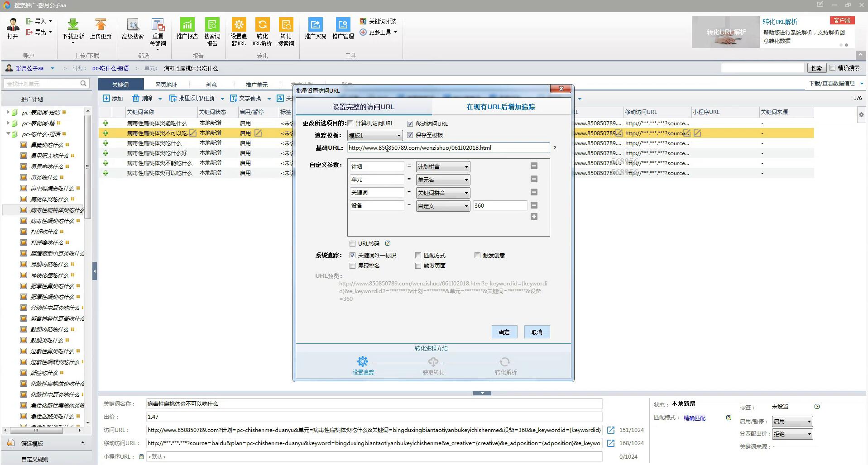The height and width of the screenshot is (465, 868).
Task: Uncheck 关键词唯一标识 system tracking option
Action: click(x=353, y=256)
